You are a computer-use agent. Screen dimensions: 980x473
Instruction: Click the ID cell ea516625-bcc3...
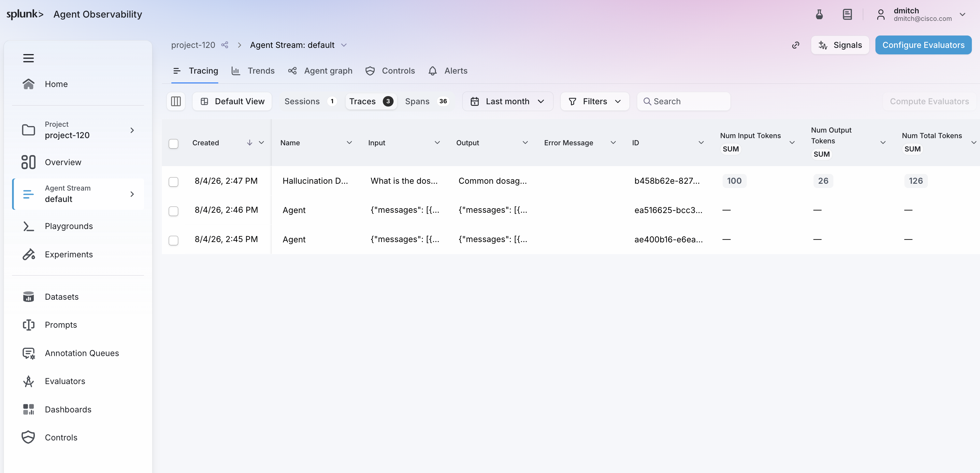coord(668,210)
